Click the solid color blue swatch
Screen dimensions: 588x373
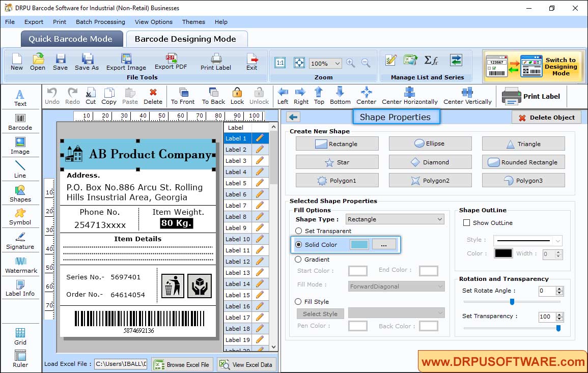coord(359,244)
